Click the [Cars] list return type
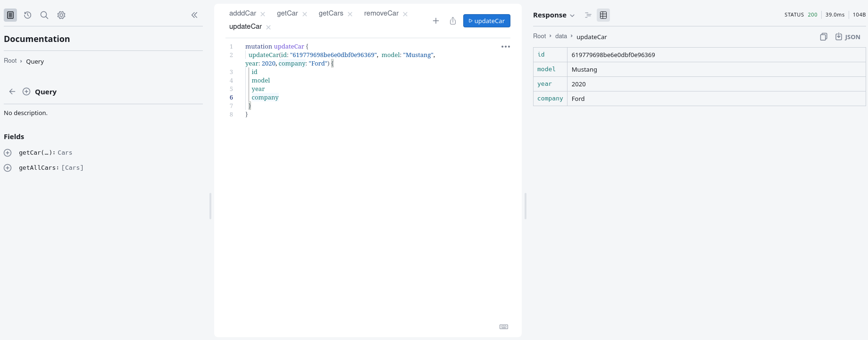This screenshot has height=340, width=868. 73,168
